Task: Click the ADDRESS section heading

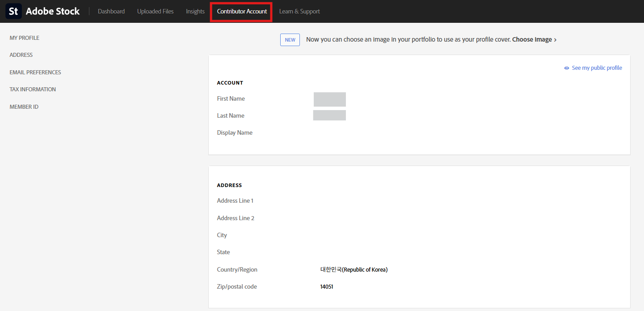Action: point(229,185)
